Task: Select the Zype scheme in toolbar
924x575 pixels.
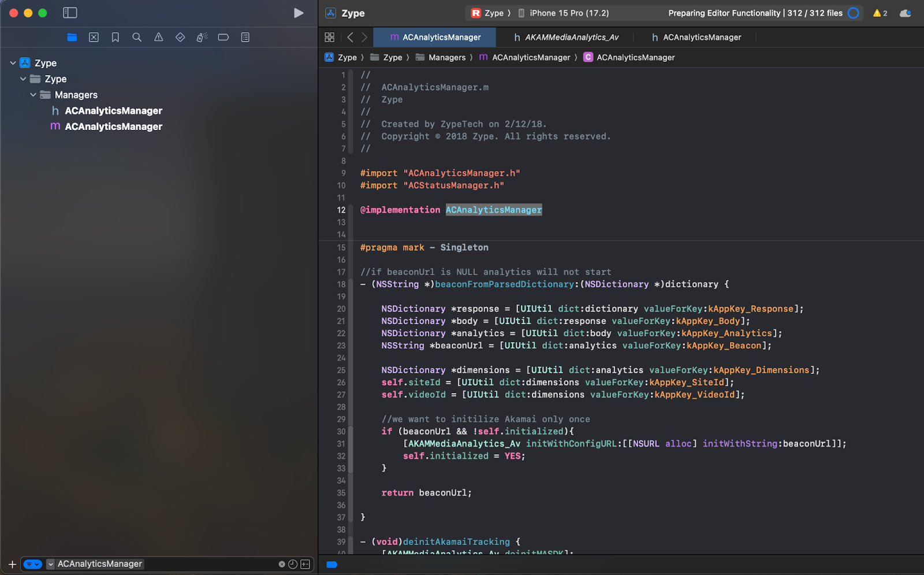Action: 487,13
